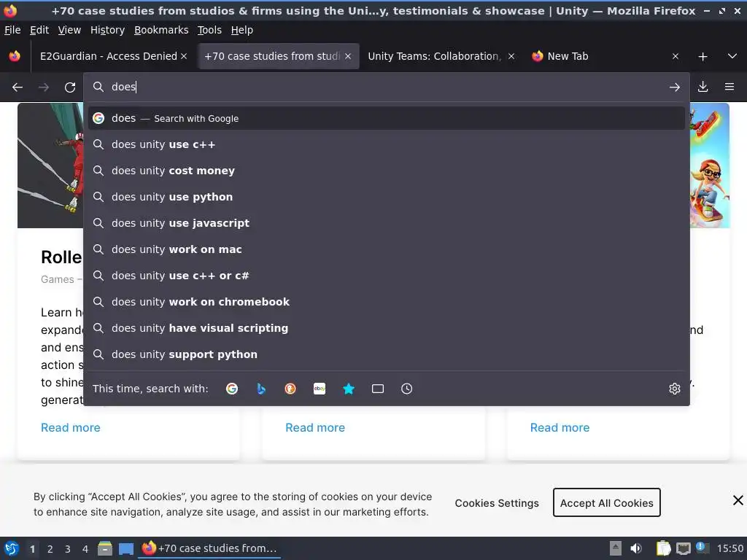This screenshot has height=560, width=747.
Task: Click the Go arrow in address bar
Action: (674, 87)
